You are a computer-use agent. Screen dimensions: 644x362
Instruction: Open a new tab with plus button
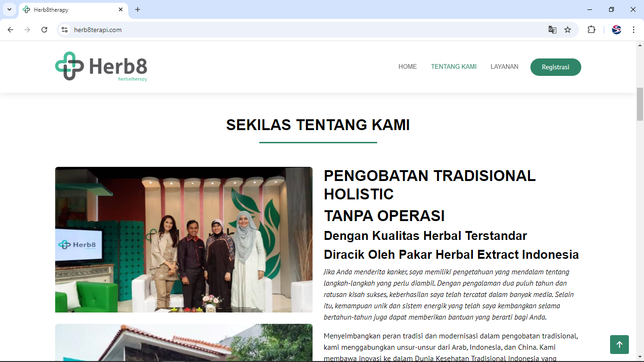tap(138, 9)
